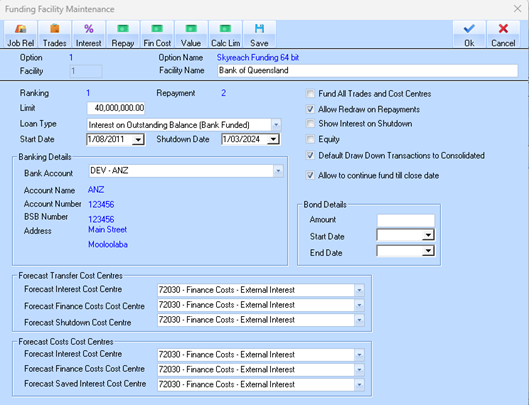This screenshot has width=529, height=405.
Task: Click the disabled Facility number field
Action: coord(86,71)
